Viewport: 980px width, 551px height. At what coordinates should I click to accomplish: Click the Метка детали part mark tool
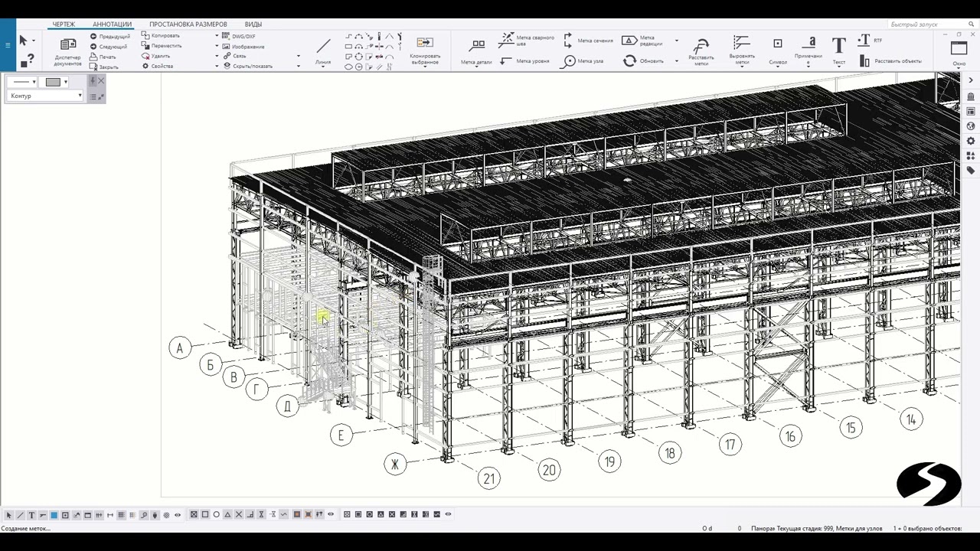tap(477, 51)
